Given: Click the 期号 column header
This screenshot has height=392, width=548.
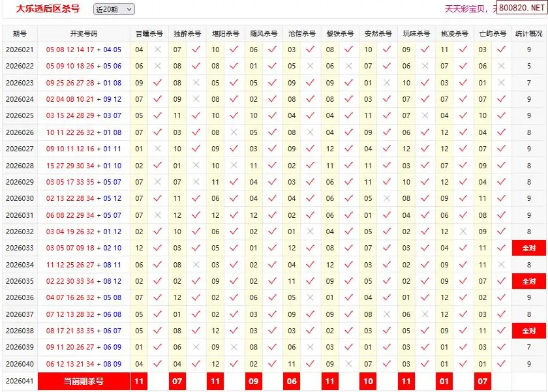Looking at the screenshot, I should 20,33.
